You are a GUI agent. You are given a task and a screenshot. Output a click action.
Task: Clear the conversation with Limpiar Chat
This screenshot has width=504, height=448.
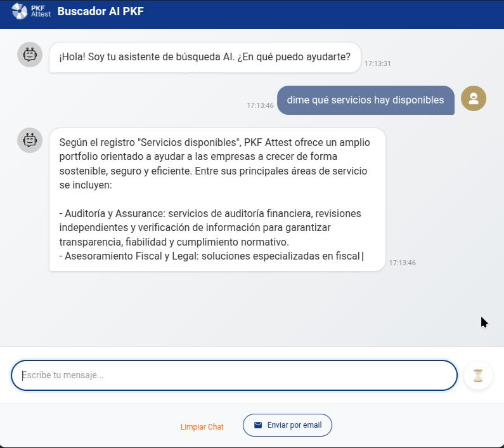[202, 427]
